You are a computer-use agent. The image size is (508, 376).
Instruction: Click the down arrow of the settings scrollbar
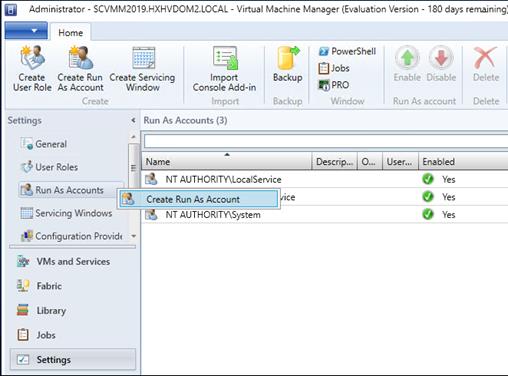click(133, 236)
